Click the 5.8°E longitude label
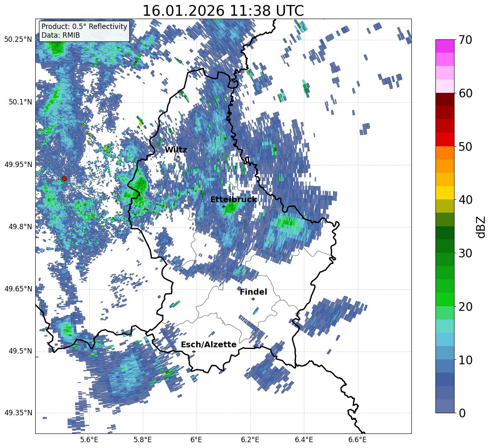The image size is (491, 448). tap(143, 440)
